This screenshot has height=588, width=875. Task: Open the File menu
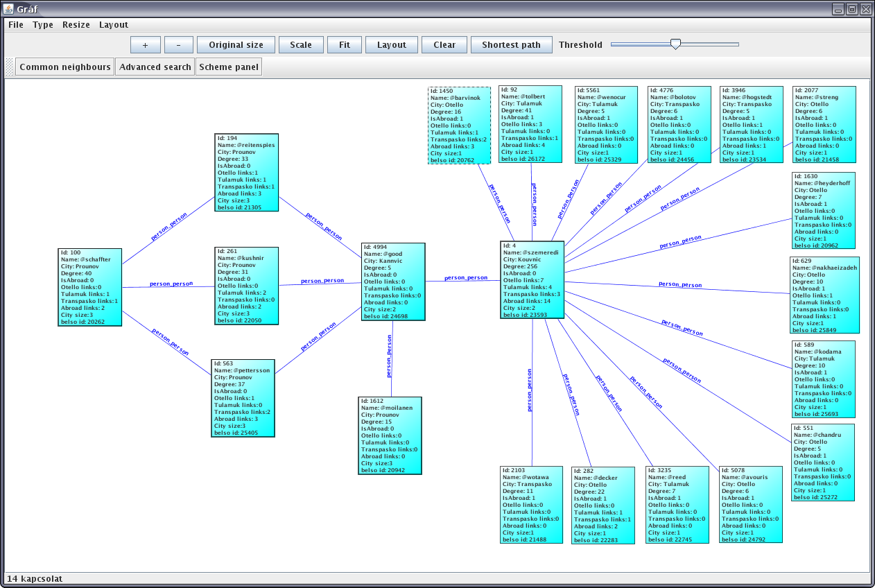click(x=16, y=25)
